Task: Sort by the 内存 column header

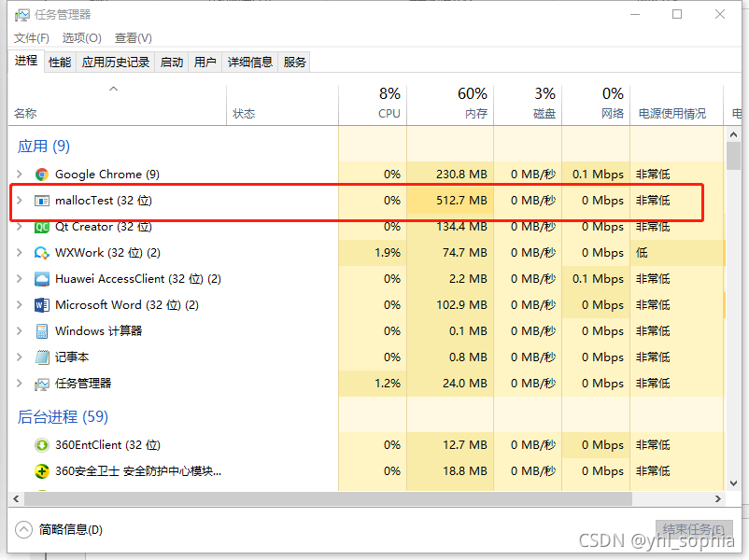Action: coord(450,105)
